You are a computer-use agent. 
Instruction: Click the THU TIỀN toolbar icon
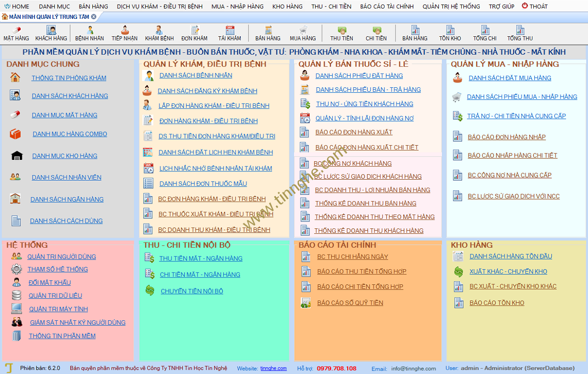342,34
